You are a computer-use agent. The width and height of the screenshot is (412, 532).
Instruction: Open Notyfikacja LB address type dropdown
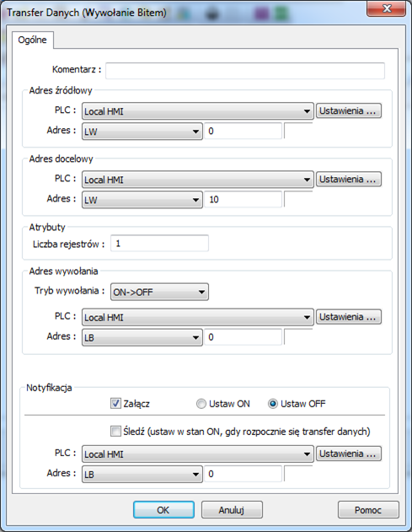point(142,474)
